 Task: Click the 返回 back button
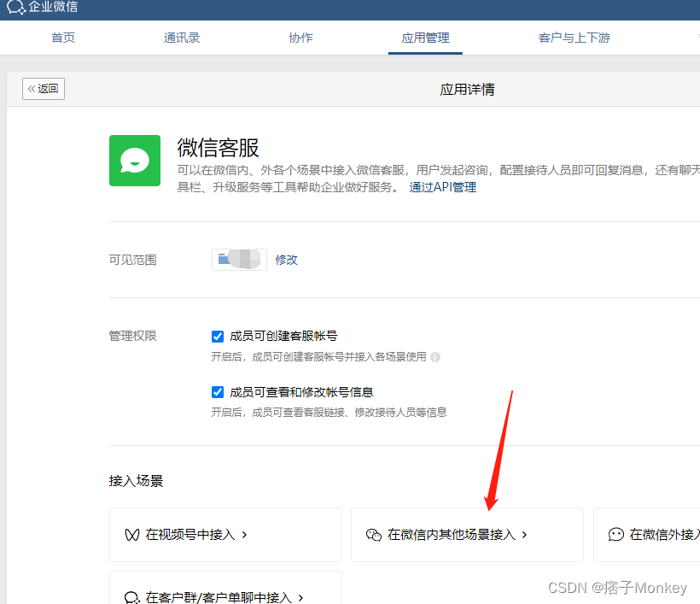pyautogui.click(x=44, y=89)
